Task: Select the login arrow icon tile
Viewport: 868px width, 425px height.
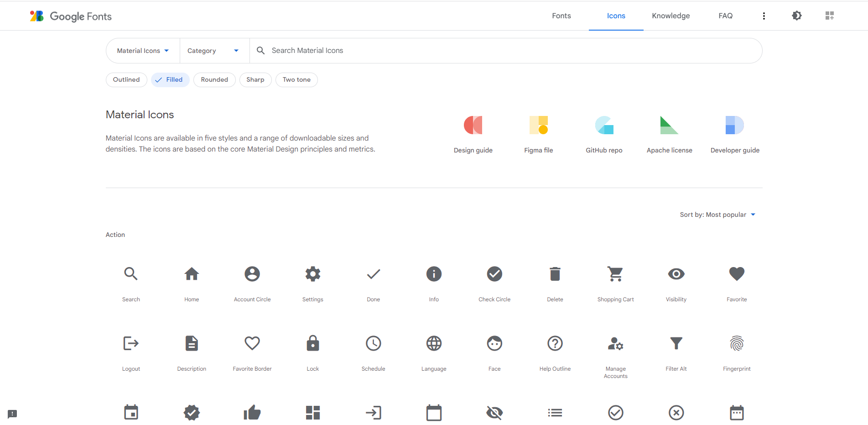Action: (x=374, y=413)
